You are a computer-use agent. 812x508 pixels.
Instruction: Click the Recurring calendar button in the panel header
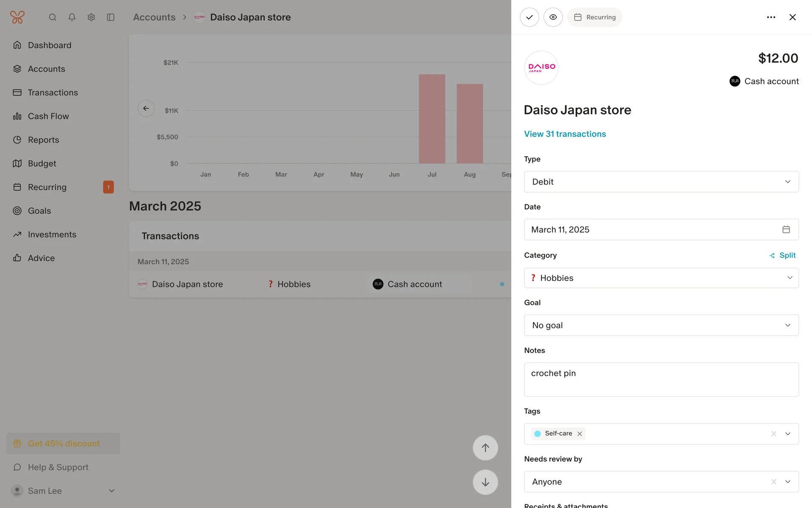(x=595, y=17)
